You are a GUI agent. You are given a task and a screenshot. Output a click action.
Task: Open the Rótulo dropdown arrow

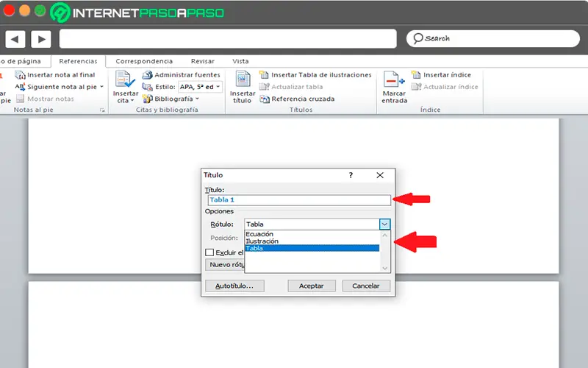pos(384,224)
